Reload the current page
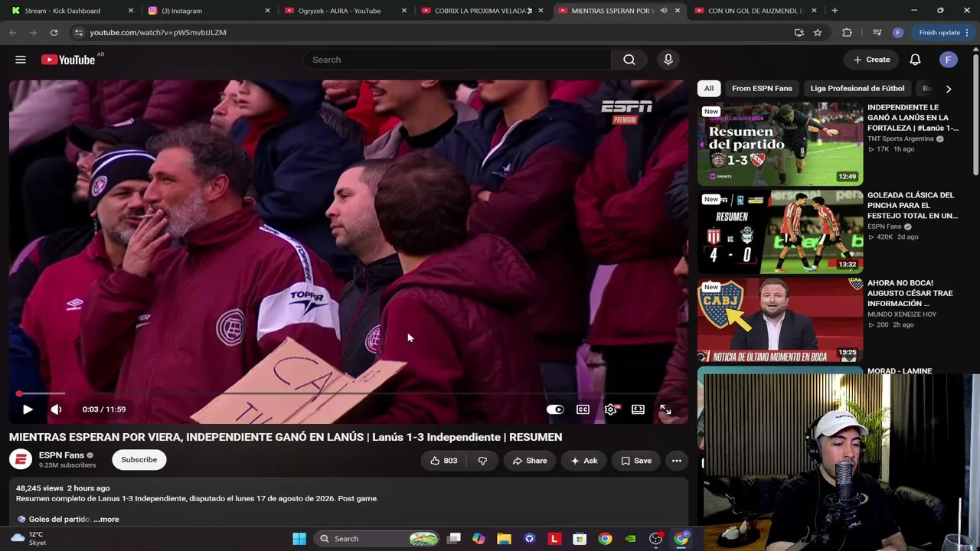The image size is (980, 551). (54, 32)
